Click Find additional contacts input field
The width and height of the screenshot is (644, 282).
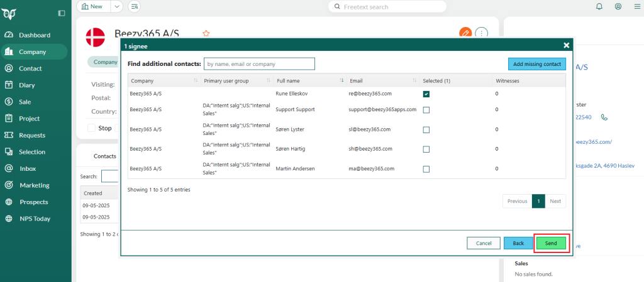coord(259,64)
